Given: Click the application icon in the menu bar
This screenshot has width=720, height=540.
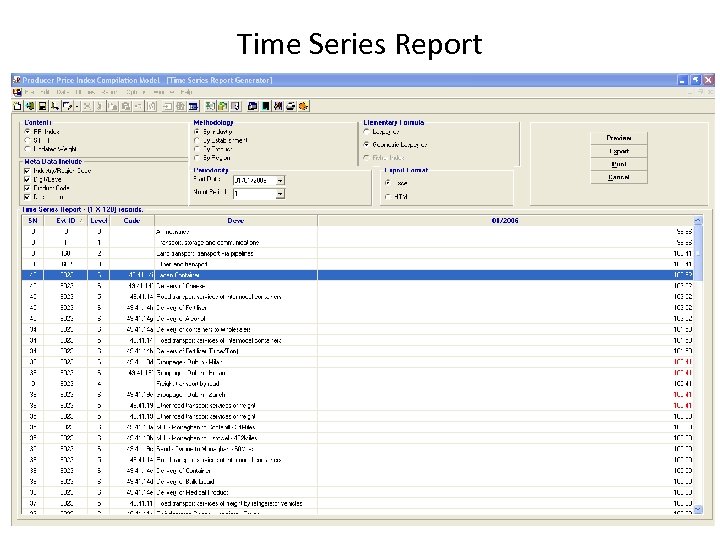Looking at the screenshot, I should pyautogui.click(x=17, y=92).
